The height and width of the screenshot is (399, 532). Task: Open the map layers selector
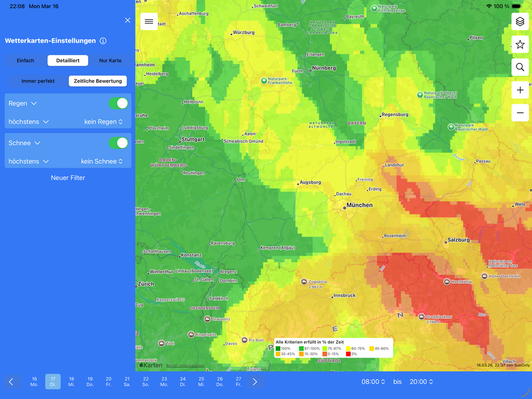click(520, 21)
